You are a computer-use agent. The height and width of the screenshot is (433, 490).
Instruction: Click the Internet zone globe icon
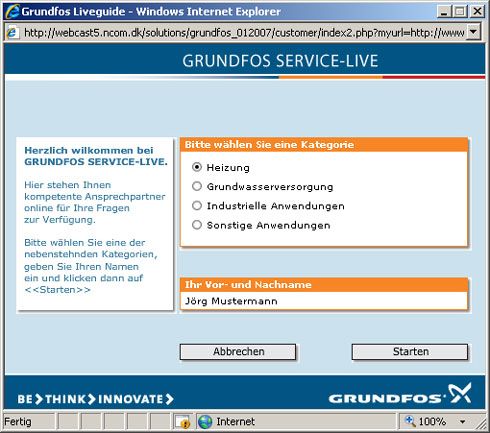[x=205, y=422]
